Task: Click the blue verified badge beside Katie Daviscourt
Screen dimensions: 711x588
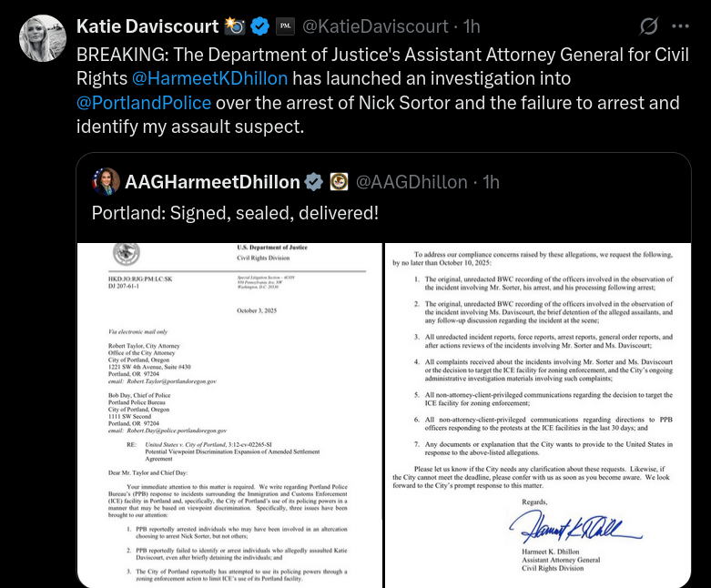Action: click(x=260, y=26)
